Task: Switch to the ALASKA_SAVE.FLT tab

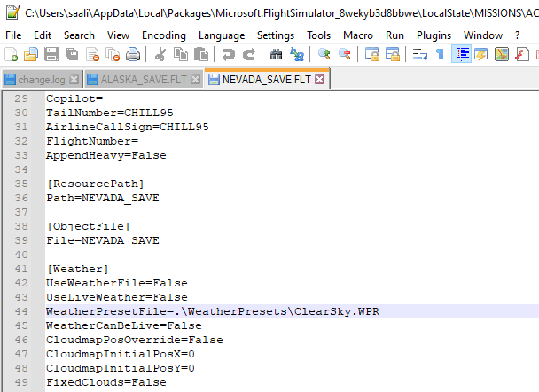Action: (144, 80)
